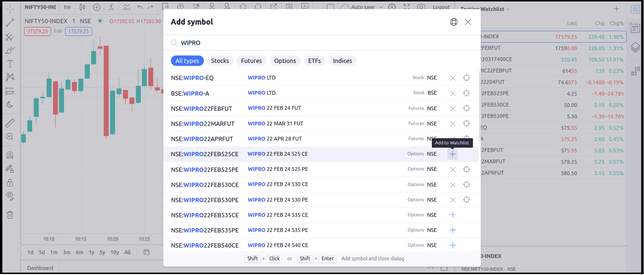644x275 pixels.
Task: Click the WIPRO search input field
Action: pyautogui.click(x=322, y=43)
